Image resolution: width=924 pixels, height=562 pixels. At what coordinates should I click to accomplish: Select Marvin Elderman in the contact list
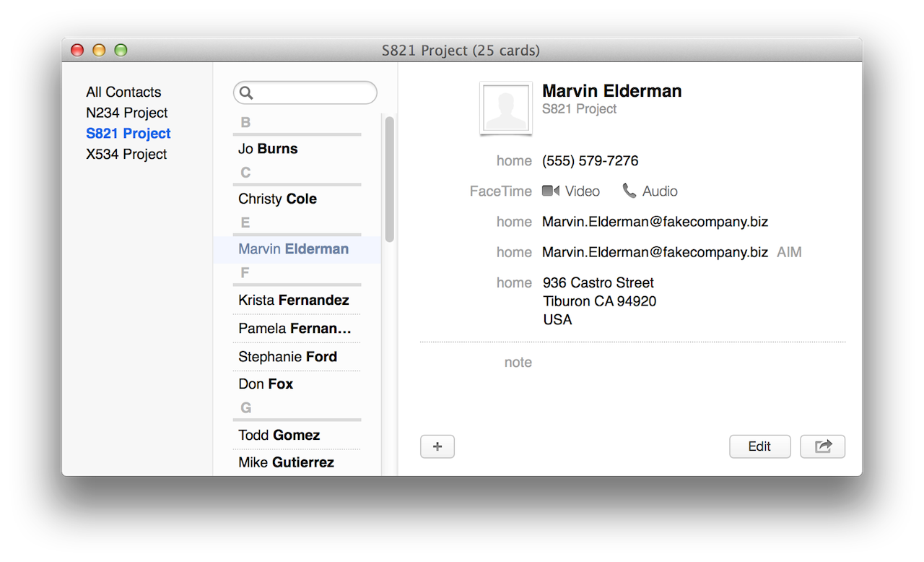point(297,249)
